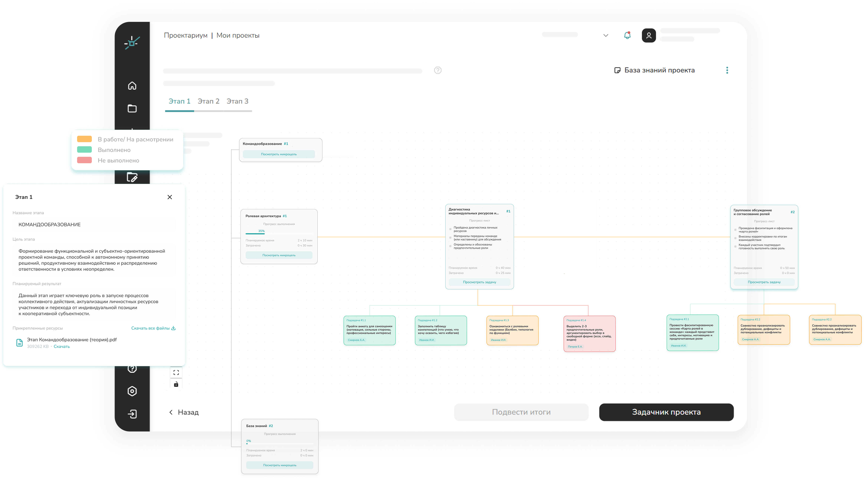Click the notification bell icon
868x482 pixels.
(x=627, y=35)
